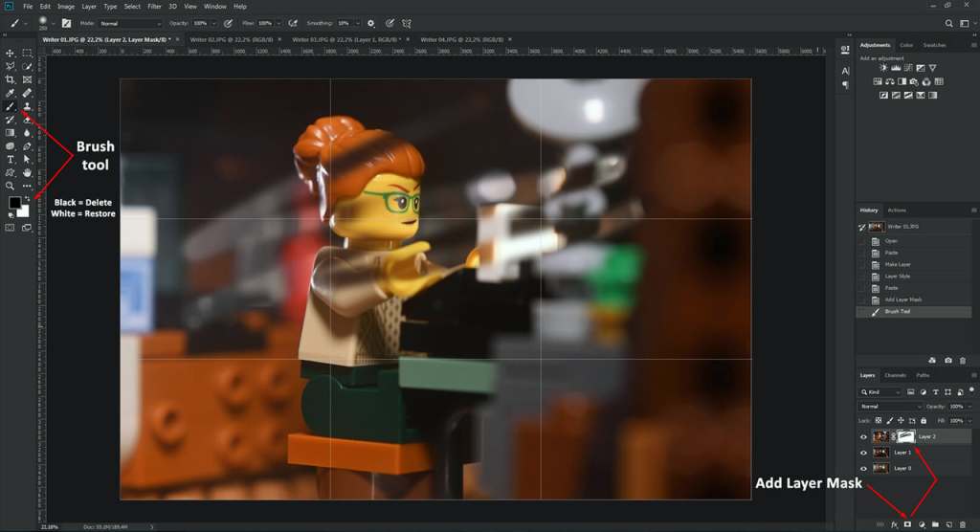Click the Create new layer icon
This screenshot has width=980, height=532.
[948, 524]
